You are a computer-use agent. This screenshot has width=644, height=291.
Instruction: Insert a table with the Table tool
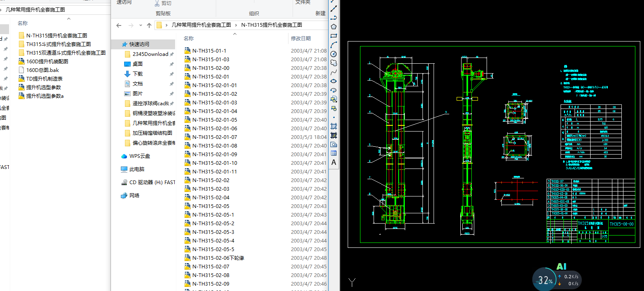coord(334,153)
